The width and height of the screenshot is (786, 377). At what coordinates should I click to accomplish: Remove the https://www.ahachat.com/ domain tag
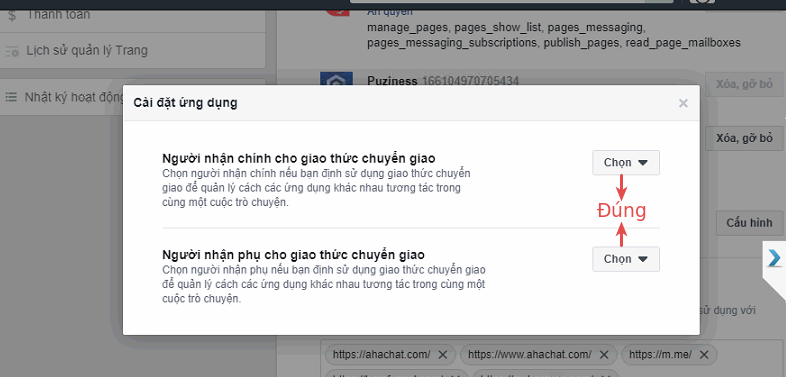click(x=604, y=354)
